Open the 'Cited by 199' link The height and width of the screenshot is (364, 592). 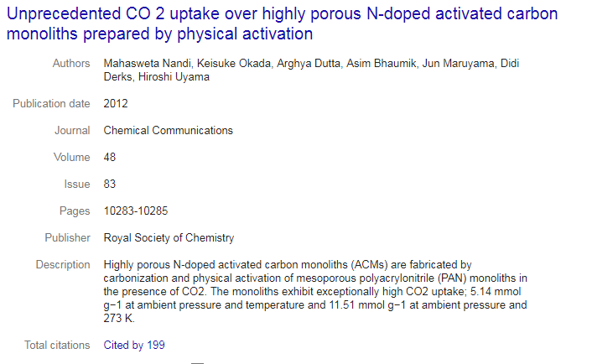click(134, 345)
